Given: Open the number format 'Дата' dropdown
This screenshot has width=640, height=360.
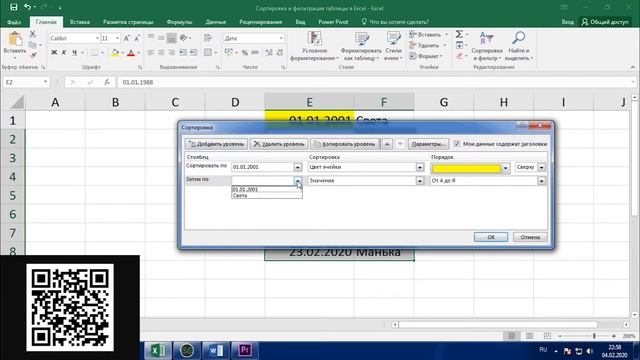Looking at the screenshot, I should tap(281, 38).
